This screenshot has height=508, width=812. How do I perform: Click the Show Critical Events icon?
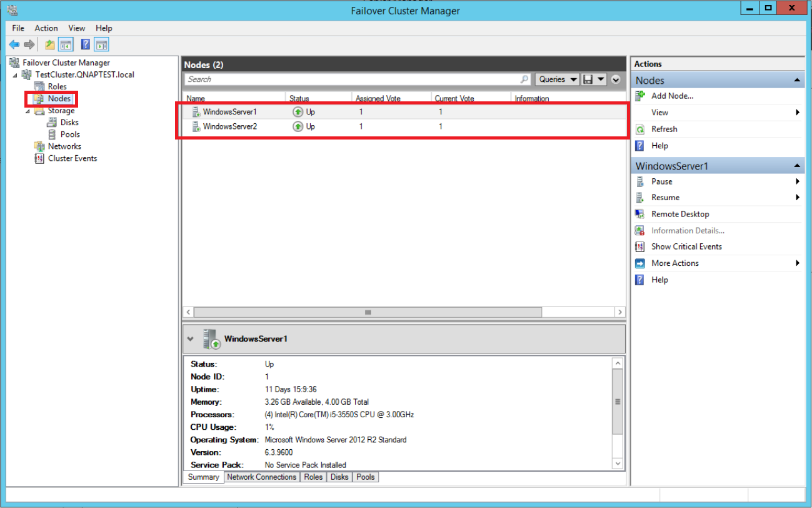[x=639, y=246]
